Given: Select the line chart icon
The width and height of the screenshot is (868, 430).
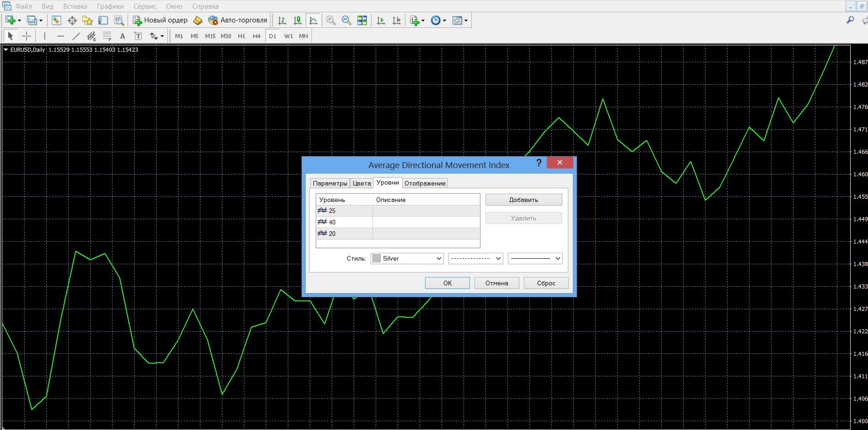Looking at the screenshot, I should (x=313, y=20).
